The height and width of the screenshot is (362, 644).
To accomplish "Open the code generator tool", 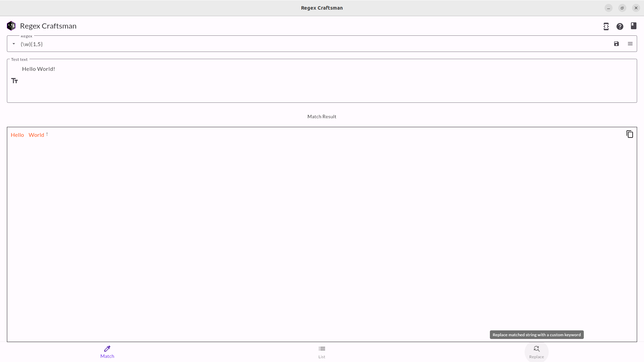I will pos(606,26).
